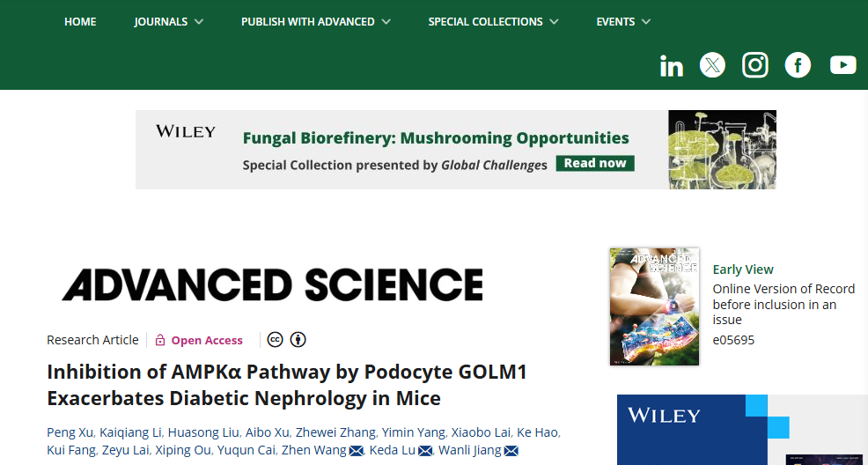The image size is (868, 465).
Task: Click the Advanced Science journal logo
Action: [x=272, y=284]
